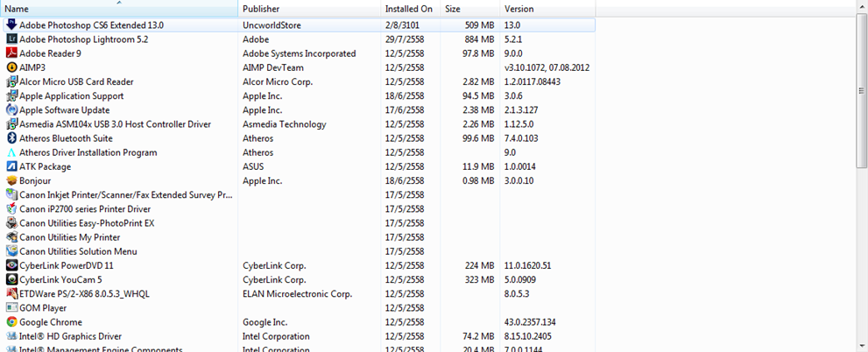Select the Canon iP2700 series Printer Driver name
The height and width of the screenshot is (352, 868).
tap(85, 209)
